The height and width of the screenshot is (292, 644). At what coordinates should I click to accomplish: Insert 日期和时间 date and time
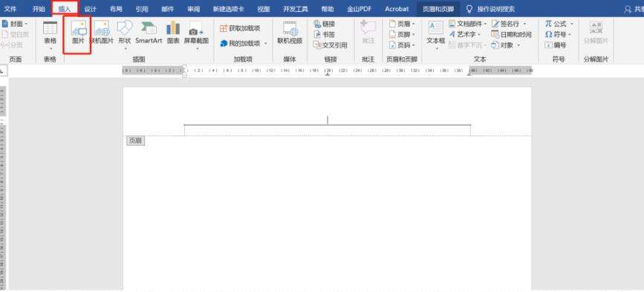[x=511, y=34]
